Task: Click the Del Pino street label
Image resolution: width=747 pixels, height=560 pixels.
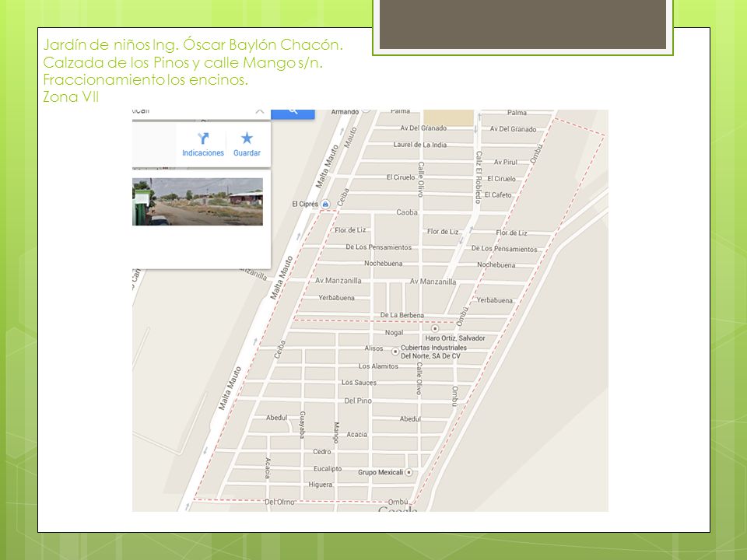Action: tap(358, 401)
